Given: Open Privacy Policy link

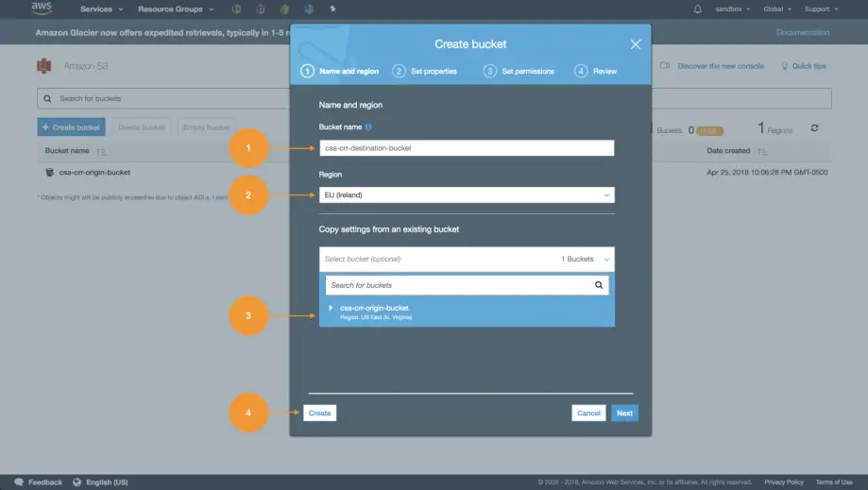Looking at the screenshot, I should [x=784, y=482].
